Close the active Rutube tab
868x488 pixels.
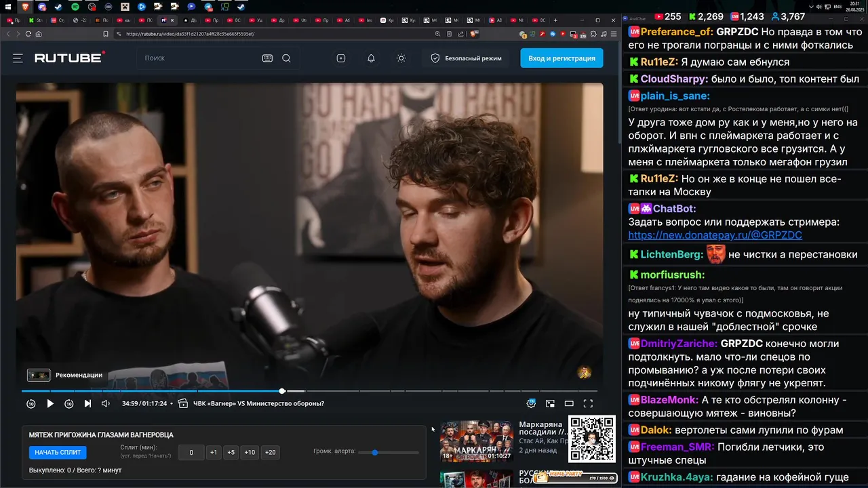point(174,20)
